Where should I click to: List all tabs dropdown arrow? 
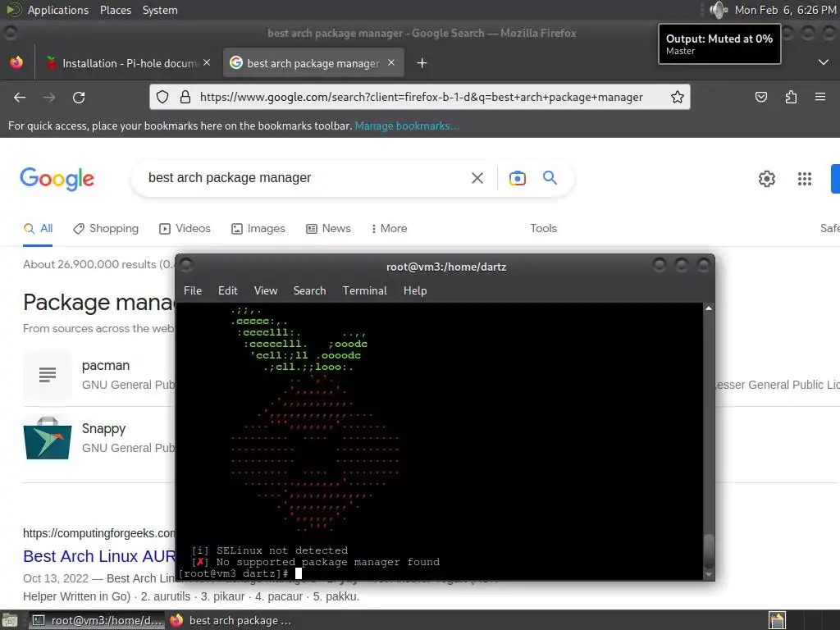[824, 62]
